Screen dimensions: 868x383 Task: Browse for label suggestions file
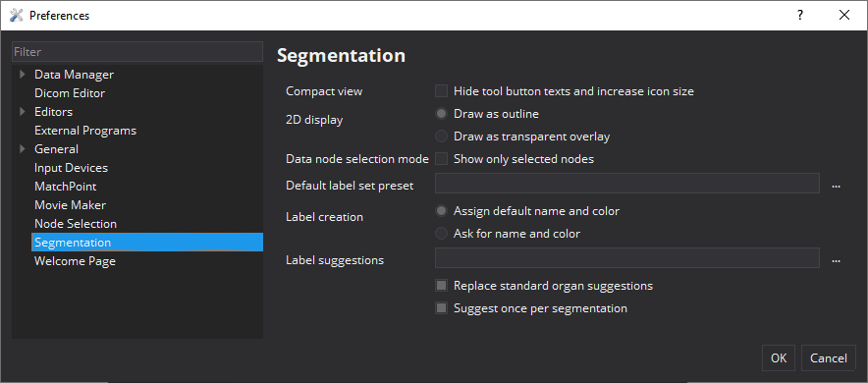coord(836,260)
